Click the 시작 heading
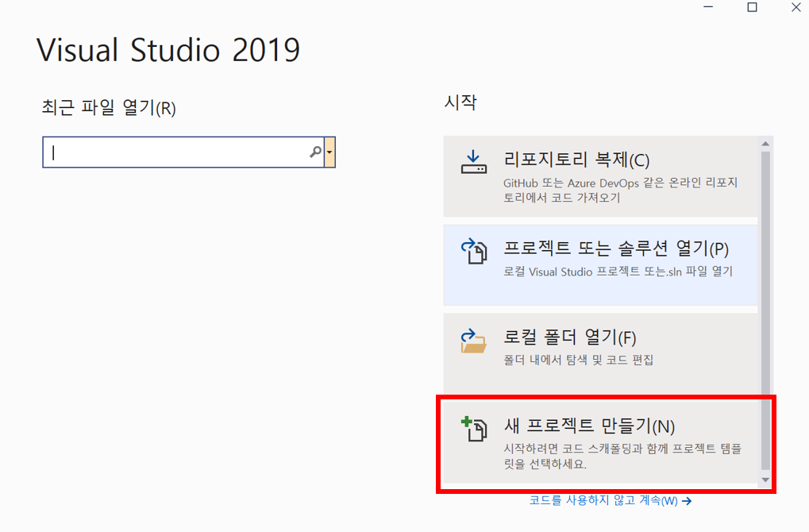Screen dimensions: 809x532 click(460, 102)
